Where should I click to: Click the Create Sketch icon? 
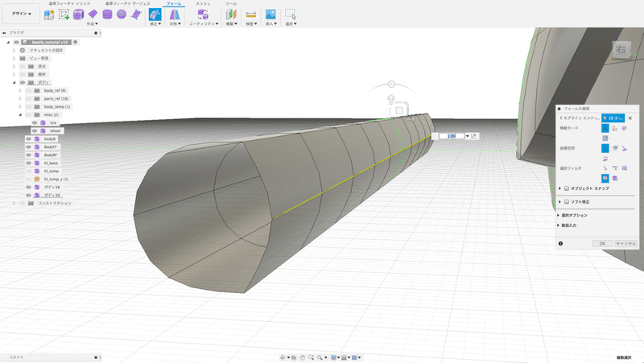coord(64,14)
